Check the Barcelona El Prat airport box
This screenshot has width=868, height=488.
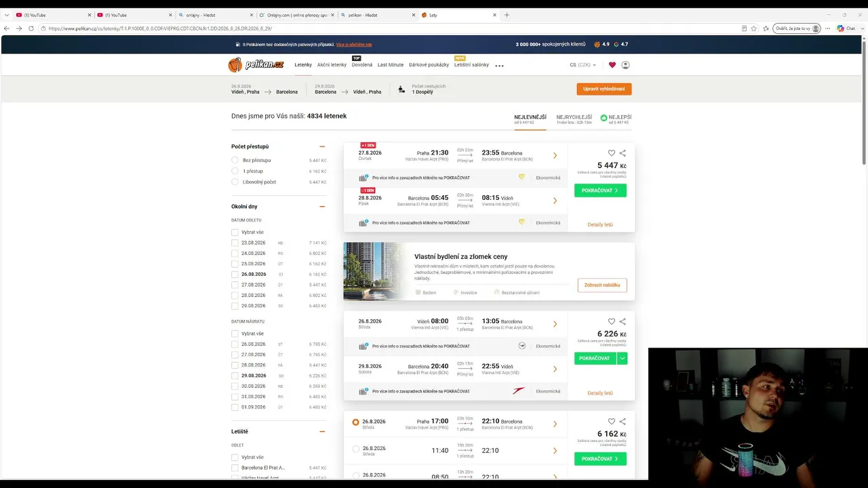[x=235, y=468]
